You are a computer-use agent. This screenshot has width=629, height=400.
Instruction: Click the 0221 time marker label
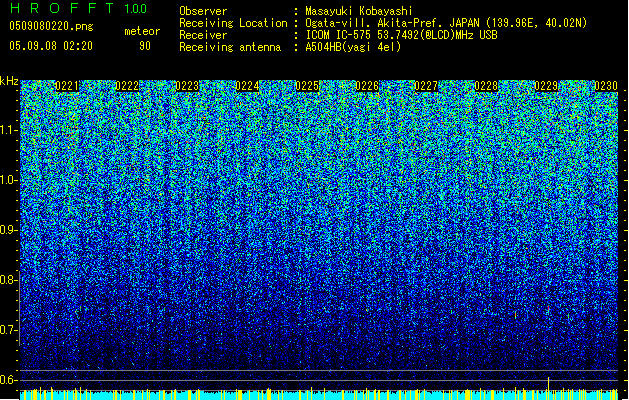67,86
